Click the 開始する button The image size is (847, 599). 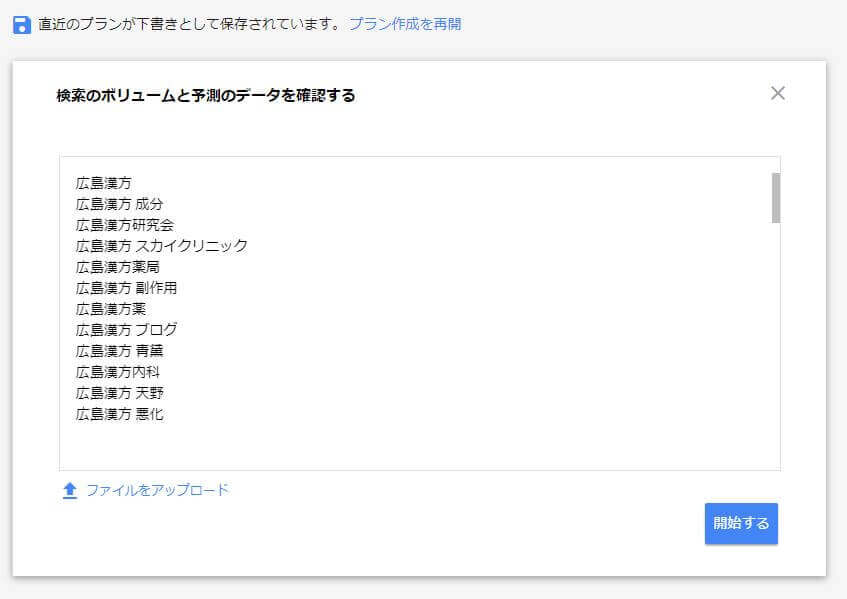coord(741,523)
